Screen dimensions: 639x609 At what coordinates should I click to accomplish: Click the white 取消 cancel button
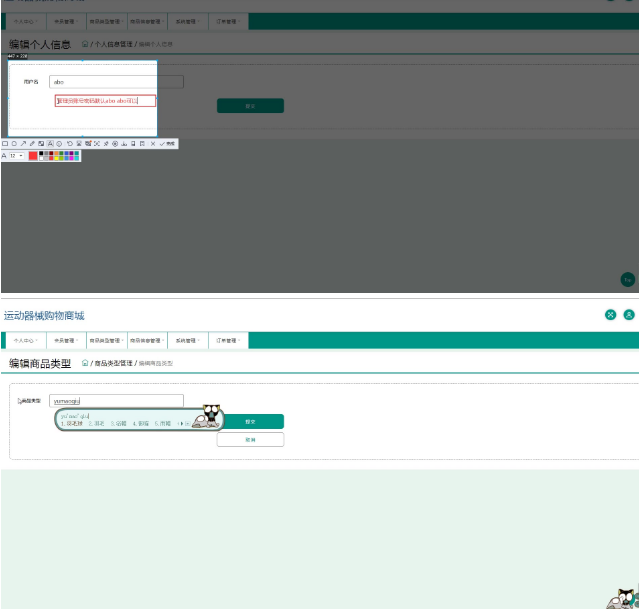point(250,440)
